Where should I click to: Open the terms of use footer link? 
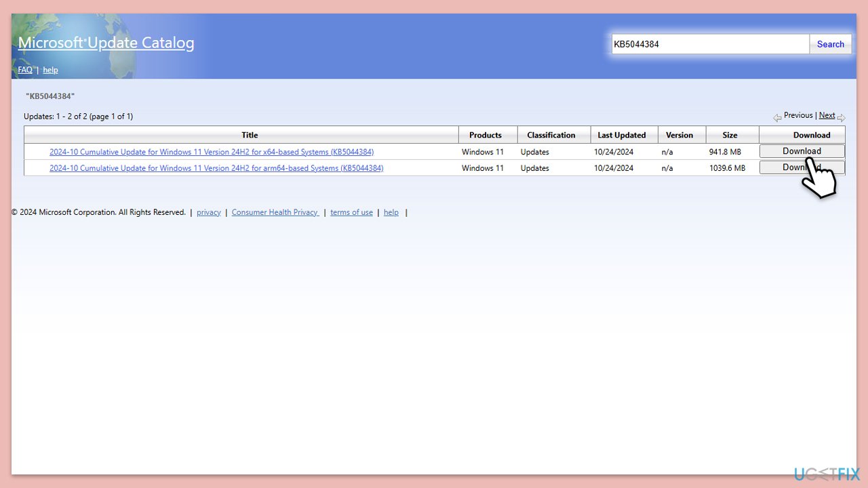coord(351,212)
